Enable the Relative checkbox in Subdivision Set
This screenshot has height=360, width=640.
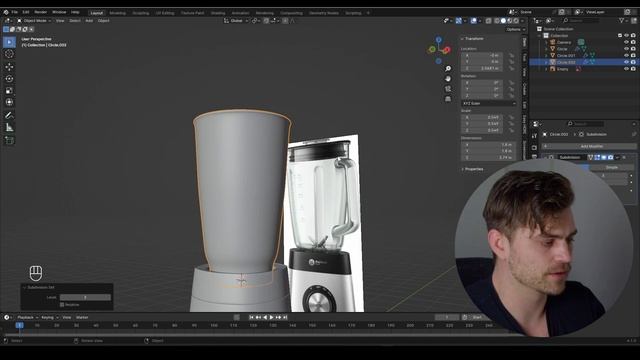pyautogui.click(x=62, y=304)
